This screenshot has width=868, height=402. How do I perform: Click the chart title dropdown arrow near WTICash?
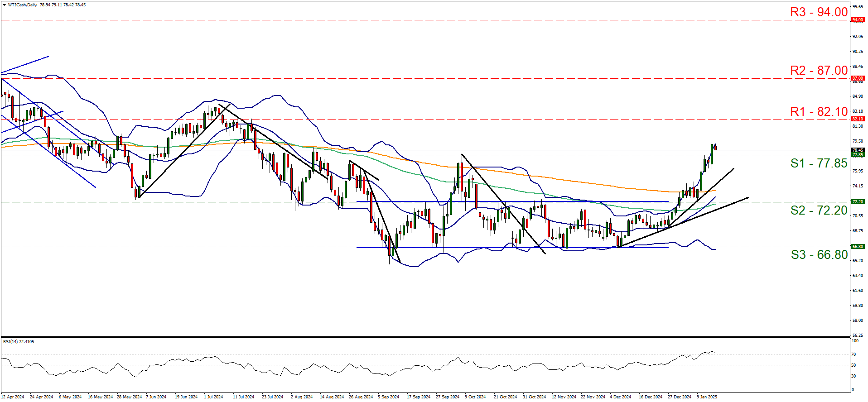tap(5, 5)
